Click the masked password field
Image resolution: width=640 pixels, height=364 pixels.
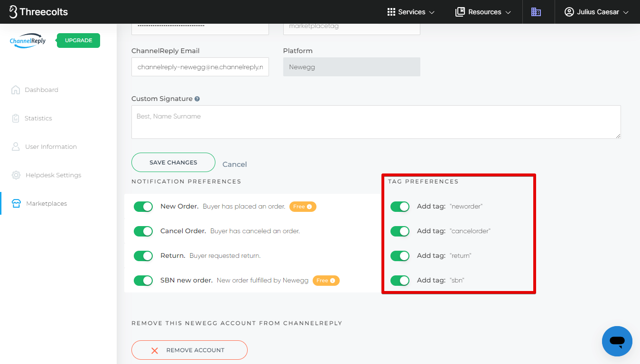point(200,28)
